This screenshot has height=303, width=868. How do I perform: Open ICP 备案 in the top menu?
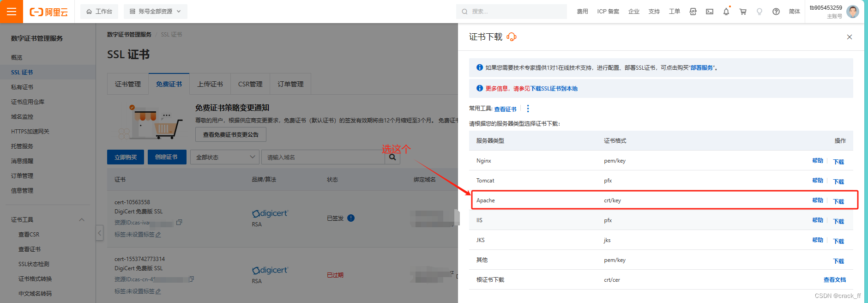(x=608, y=12)
